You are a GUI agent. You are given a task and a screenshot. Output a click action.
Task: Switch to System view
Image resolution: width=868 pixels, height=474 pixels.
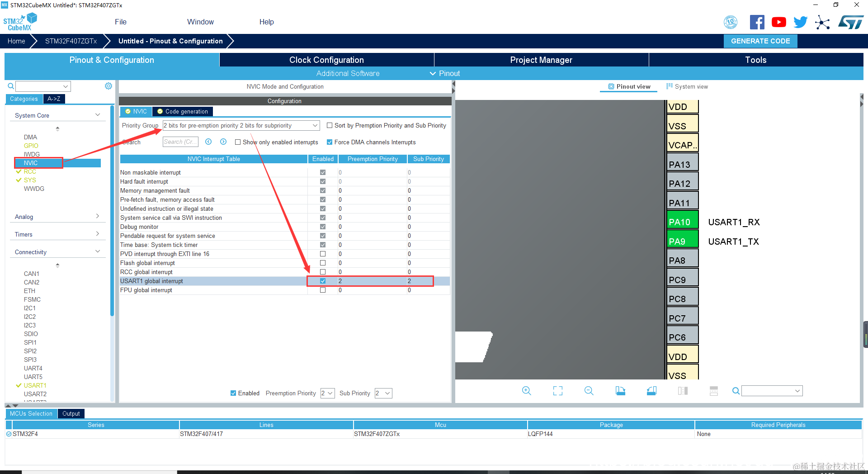tap(687, 86)
